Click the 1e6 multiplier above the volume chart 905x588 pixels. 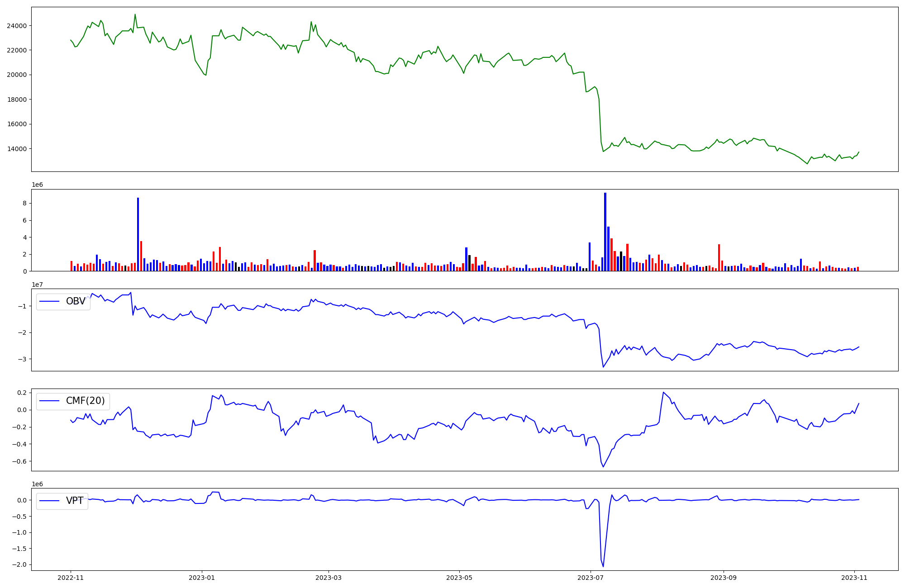pyautogui.click(x=37, y=185)
